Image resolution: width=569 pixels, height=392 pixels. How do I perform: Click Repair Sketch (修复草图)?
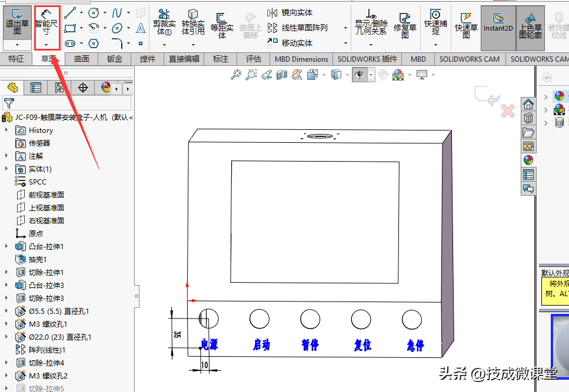(x=405, y=25)
